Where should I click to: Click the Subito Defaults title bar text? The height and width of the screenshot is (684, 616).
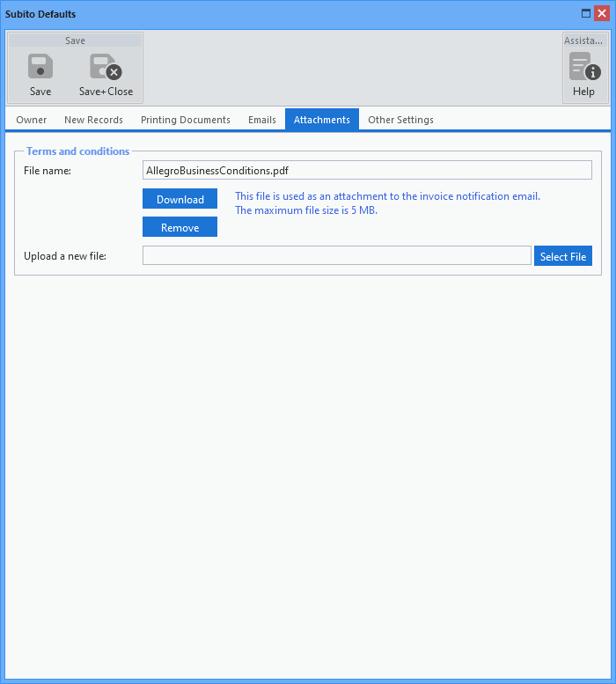pos(40,14)
